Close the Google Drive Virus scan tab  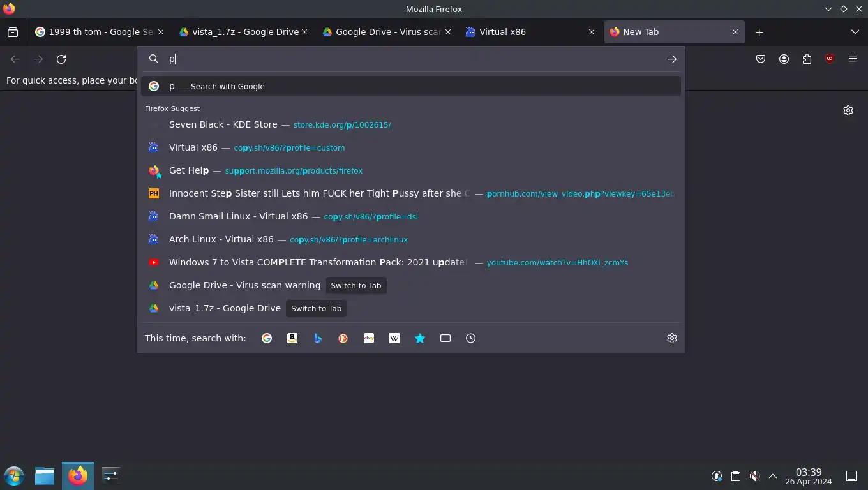pos(448,32)
